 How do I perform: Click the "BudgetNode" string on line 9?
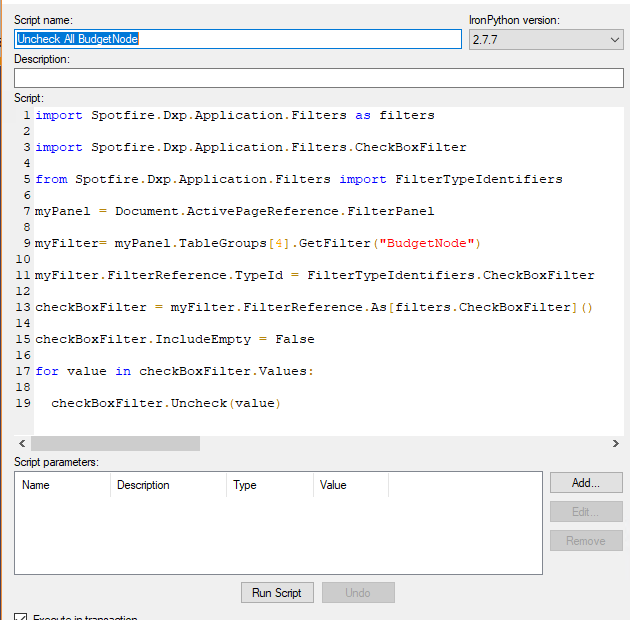[x=426, y=243]
